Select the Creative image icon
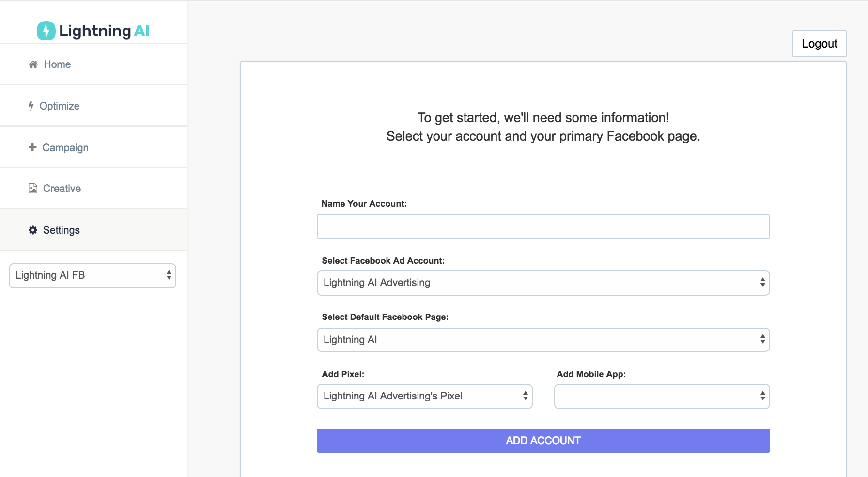This screenshot has height=477, width=868. (x=32, y=188)
